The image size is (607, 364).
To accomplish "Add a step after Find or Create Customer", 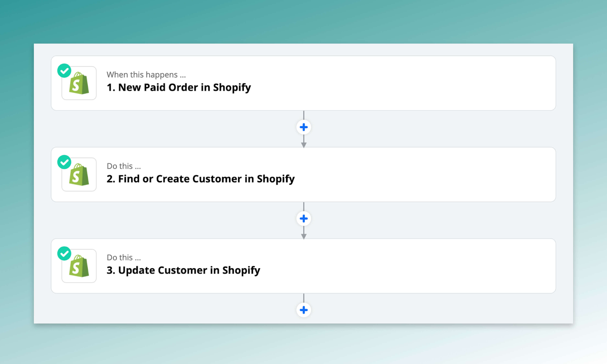I will [x=303, y=219].
